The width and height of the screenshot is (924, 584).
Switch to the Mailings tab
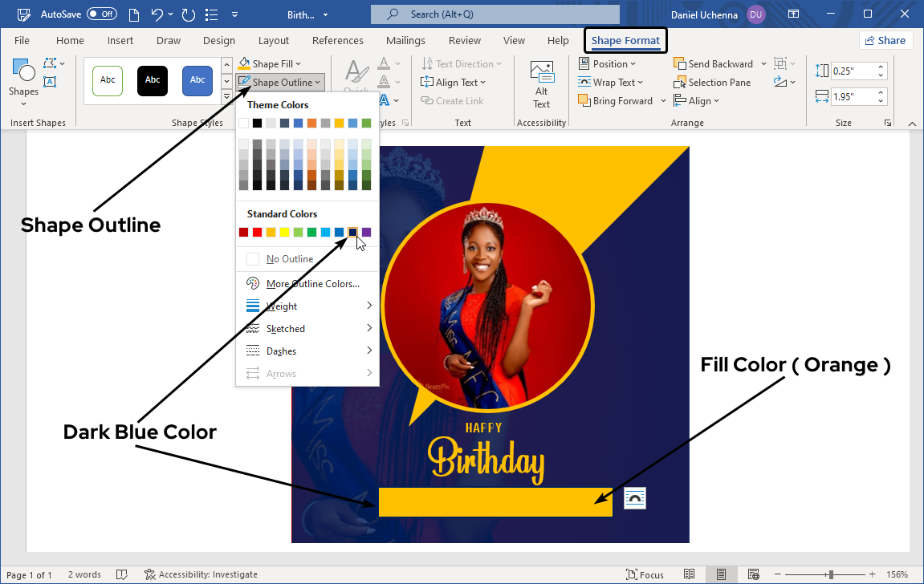point(405,41)
